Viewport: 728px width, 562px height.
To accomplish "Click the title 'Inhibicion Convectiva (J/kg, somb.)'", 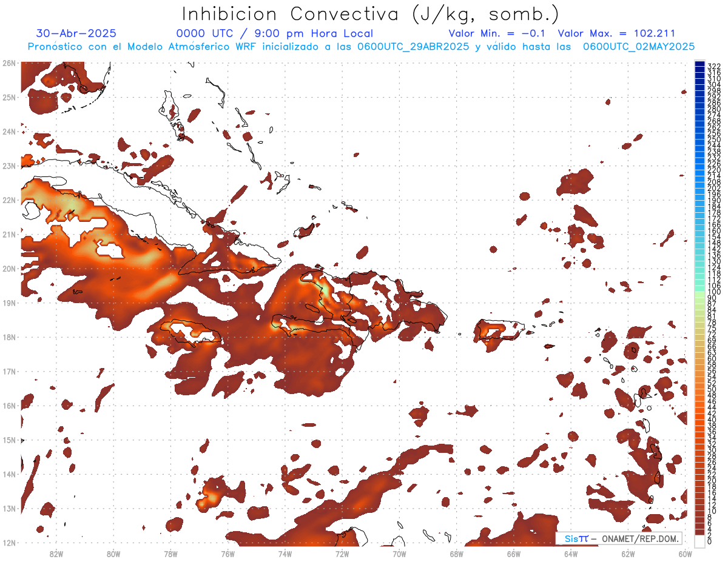I will [x=371, y=13].
